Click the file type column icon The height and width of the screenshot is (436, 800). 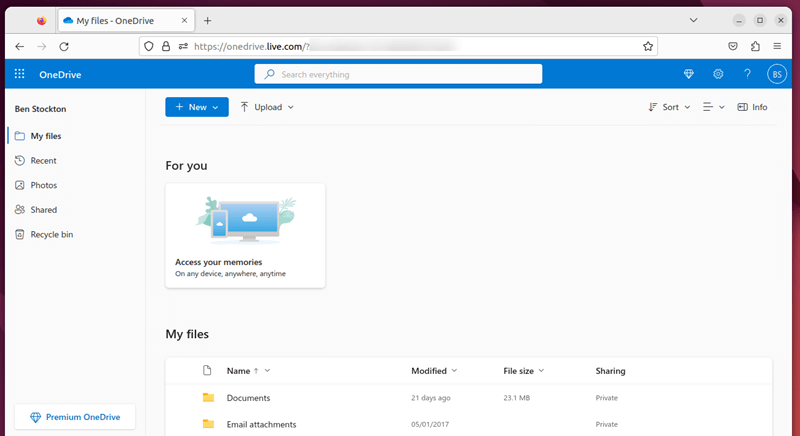[207, 370]
